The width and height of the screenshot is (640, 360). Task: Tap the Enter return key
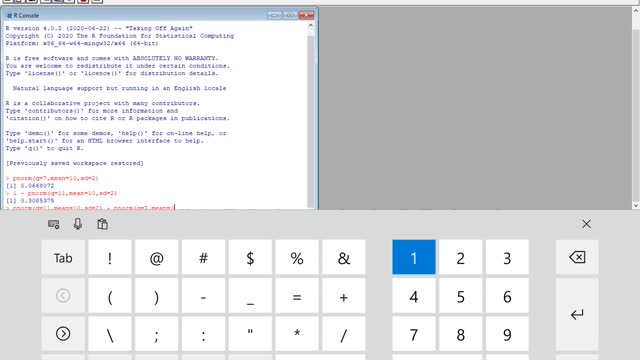[577, 314]
